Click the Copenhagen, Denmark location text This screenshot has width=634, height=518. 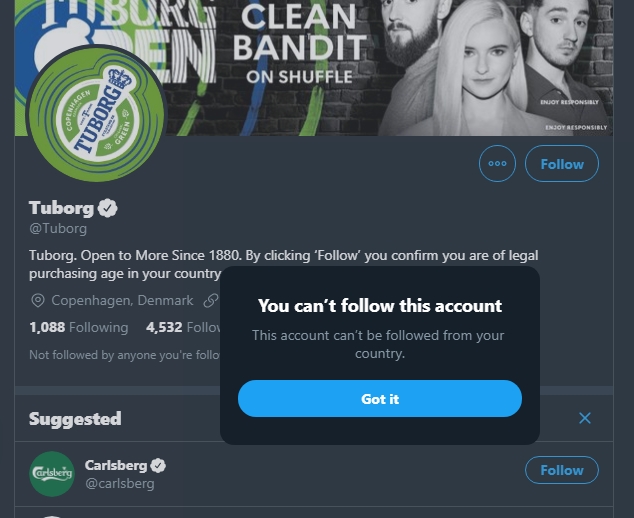coord(122,300)
